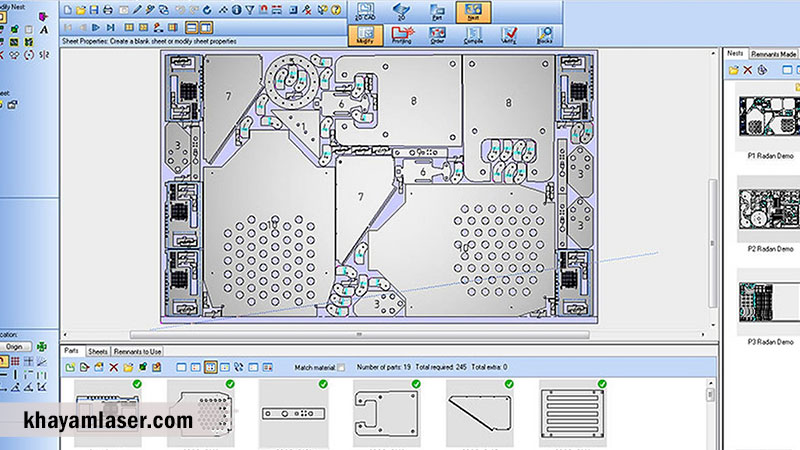Open the Remnants Made tab
Viewport: 800px width, 450px height.
776,52
